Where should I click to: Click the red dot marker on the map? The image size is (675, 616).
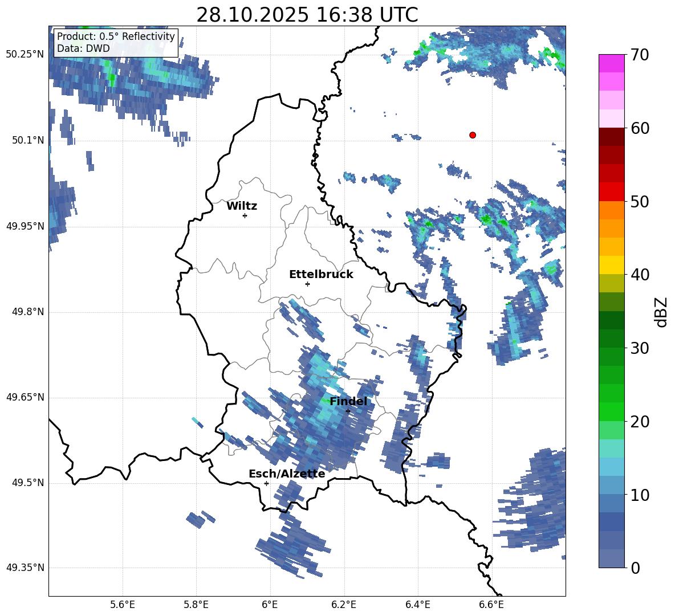pos(473,135)
